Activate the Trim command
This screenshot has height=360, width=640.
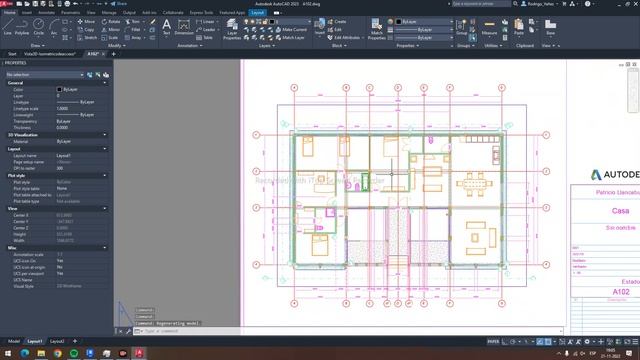[133, 22]
